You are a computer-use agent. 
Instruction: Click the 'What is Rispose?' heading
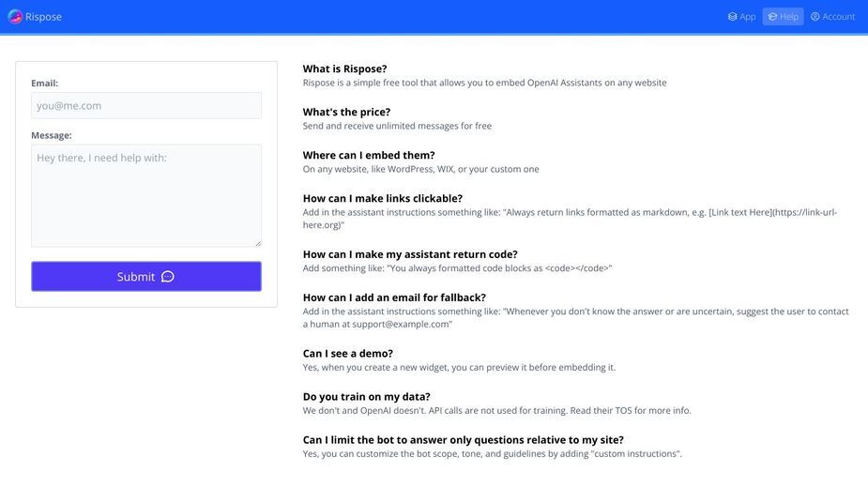[x=345, y=69]
